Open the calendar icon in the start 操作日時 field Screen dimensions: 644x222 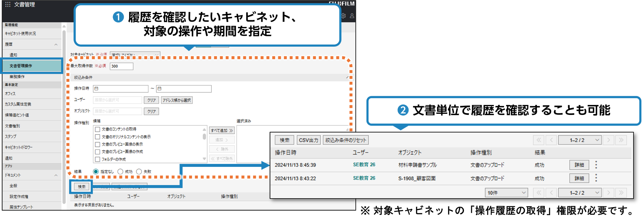(96, 89)
